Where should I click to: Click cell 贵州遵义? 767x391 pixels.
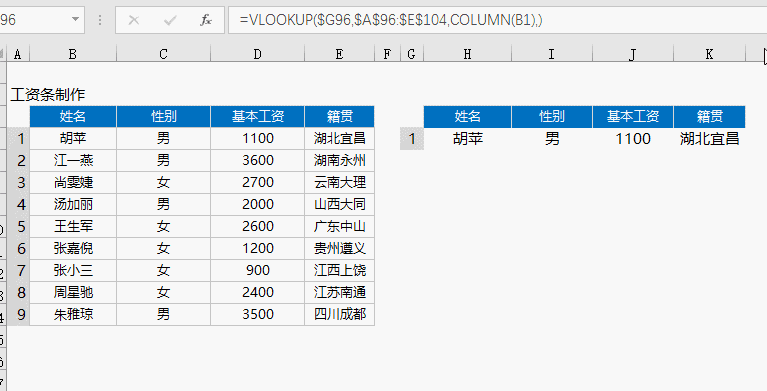pos(339,249)
